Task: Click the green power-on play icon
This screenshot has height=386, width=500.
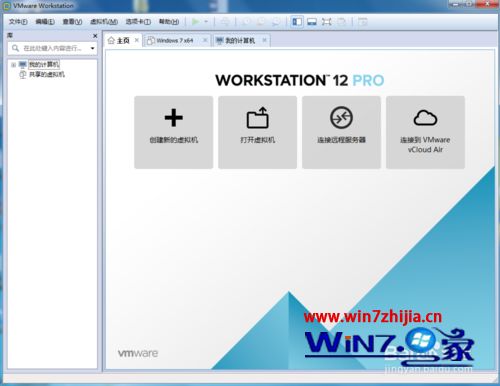Action: (196, 22)
